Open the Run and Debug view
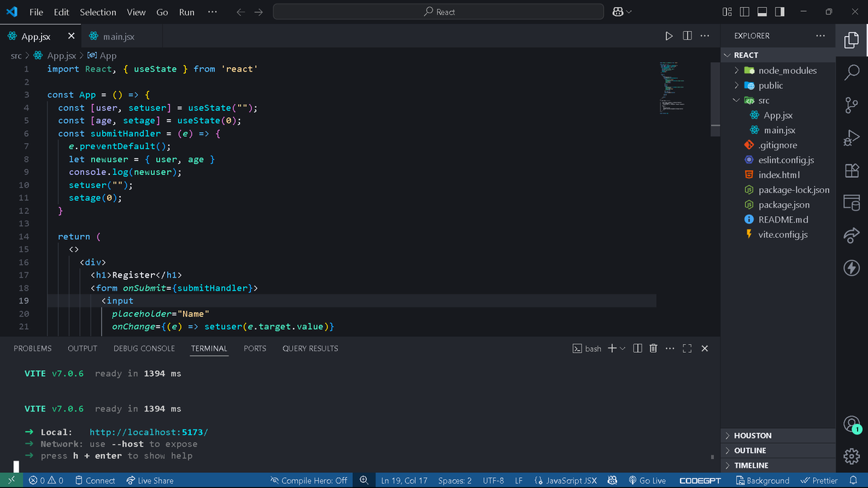Viewport: 868px width, 488px height. tap(851, 137)
